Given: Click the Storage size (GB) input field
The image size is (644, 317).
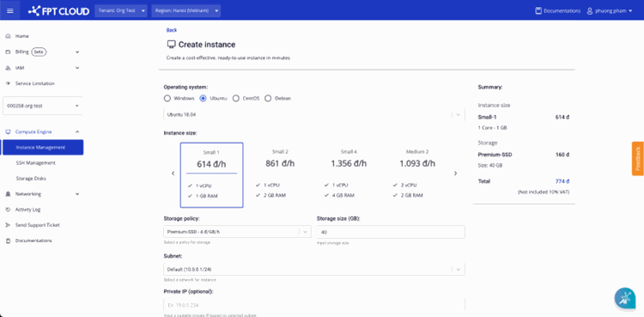Looking at the screenshot, I should pyautogui.click(x=391, y=232).
